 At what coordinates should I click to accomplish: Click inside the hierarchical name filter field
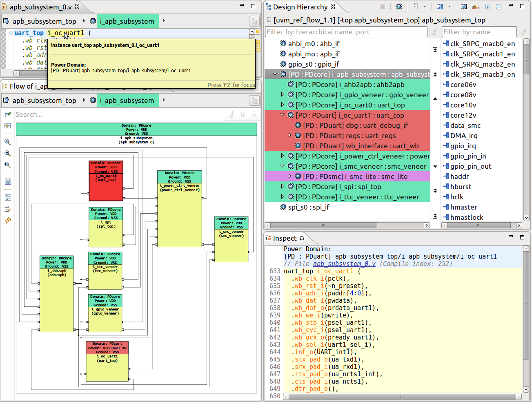pos(347,31)
